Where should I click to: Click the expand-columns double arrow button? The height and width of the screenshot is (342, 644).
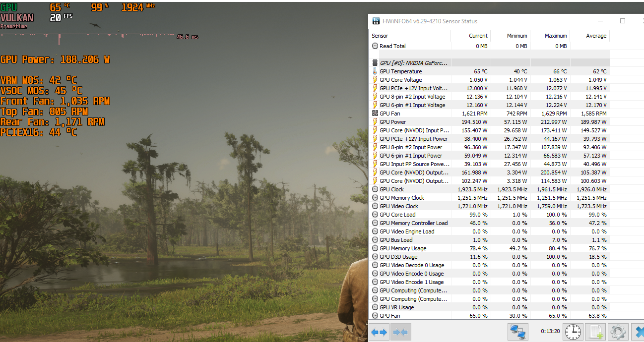pyautogui.click(x=380, y=332)
